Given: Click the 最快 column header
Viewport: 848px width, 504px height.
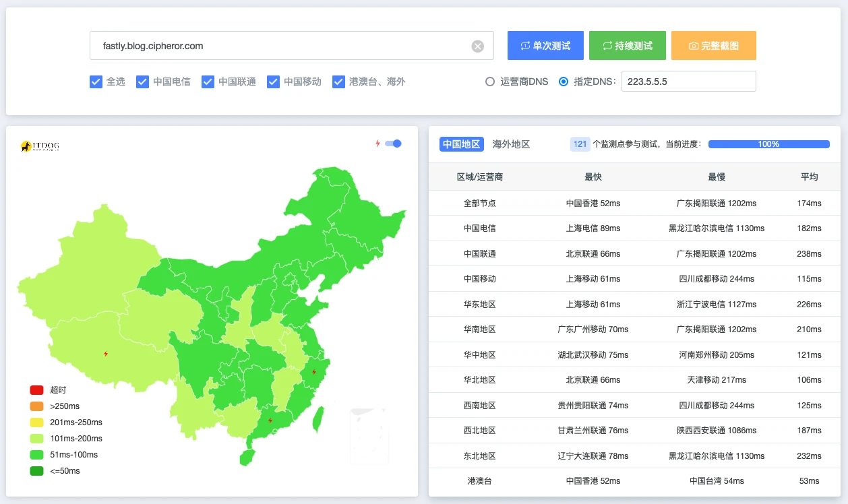Looking at the screenshot, I should [x=593, y=177].
